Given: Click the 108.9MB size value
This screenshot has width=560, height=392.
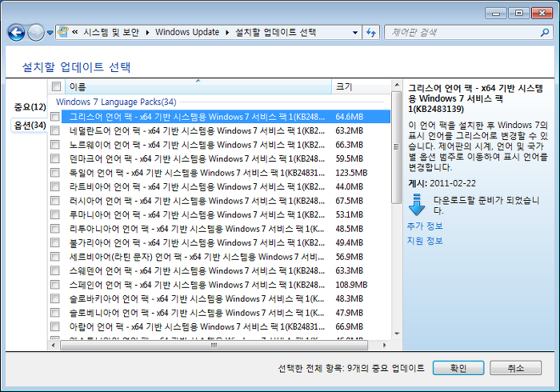Looking at the screenshot, I should coord(351,285).
